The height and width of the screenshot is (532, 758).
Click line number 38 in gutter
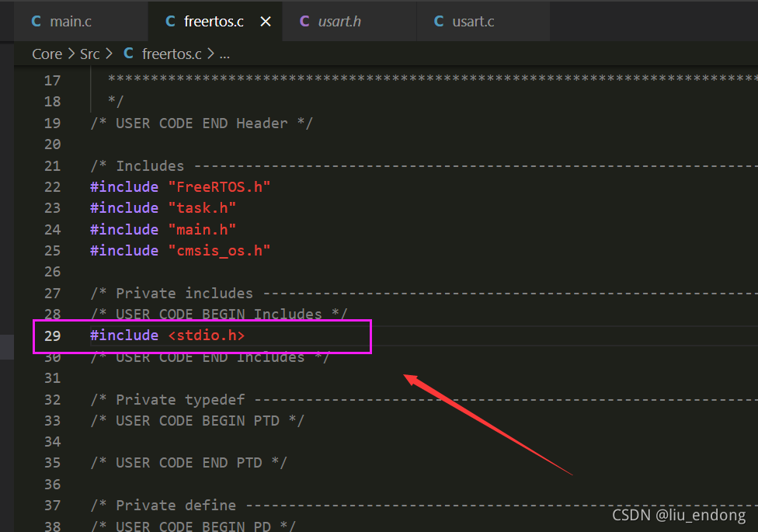52,526
